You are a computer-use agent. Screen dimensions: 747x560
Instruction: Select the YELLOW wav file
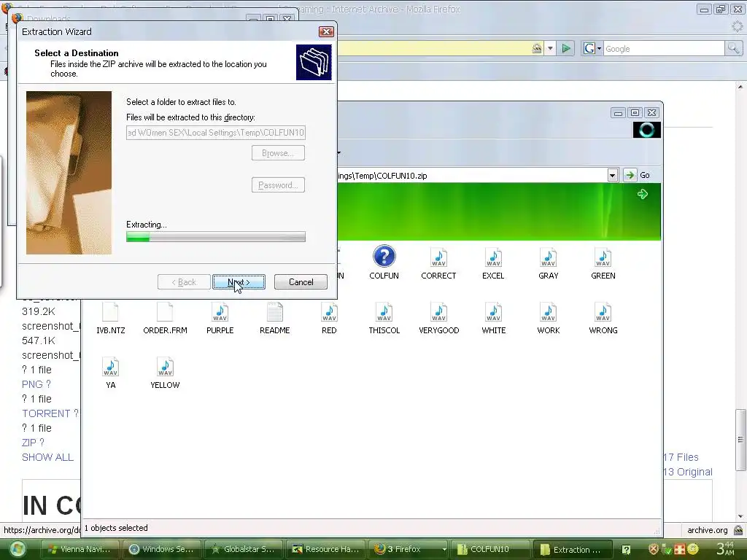165,373
